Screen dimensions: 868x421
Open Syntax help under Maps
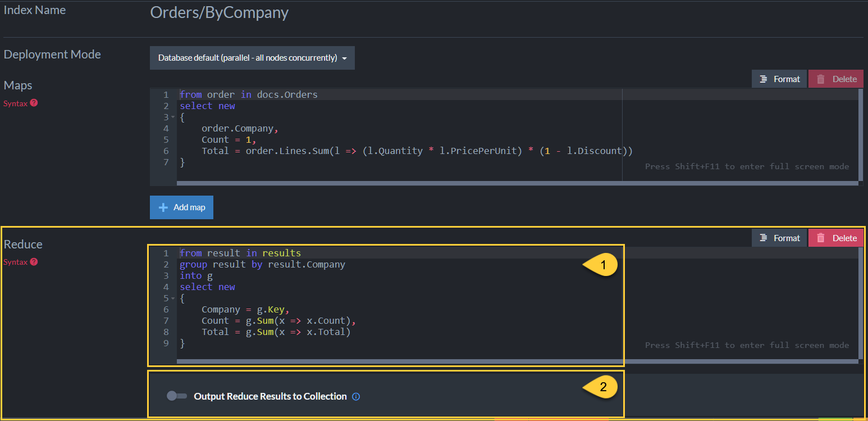21,103
